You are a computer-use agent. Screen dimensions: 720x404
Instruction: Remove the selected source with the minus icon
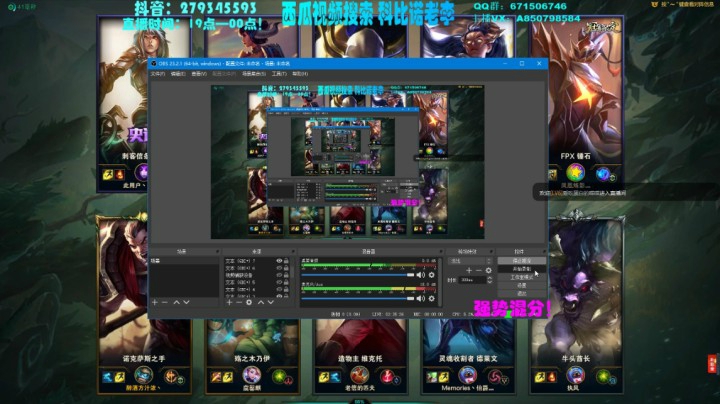(x=239, y=303)
